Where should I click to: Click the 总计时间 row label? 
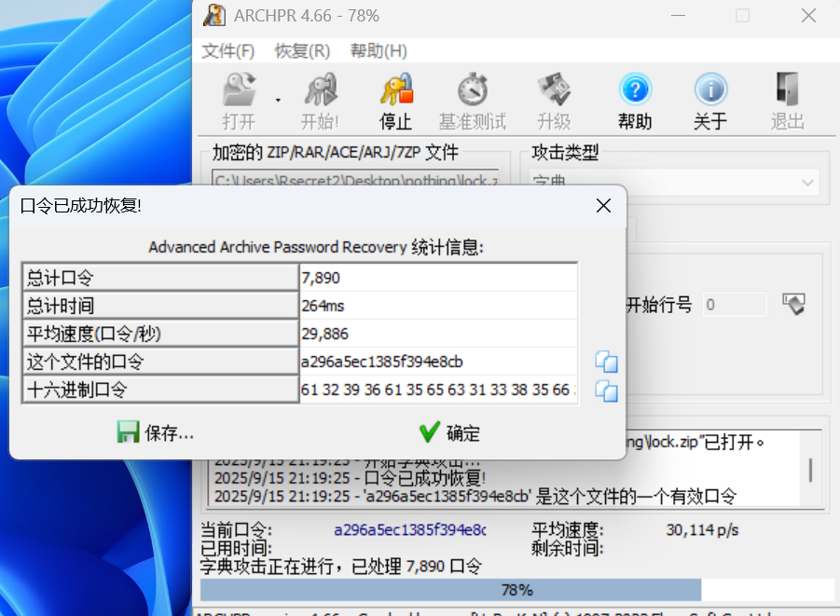(x=160, y=306)
